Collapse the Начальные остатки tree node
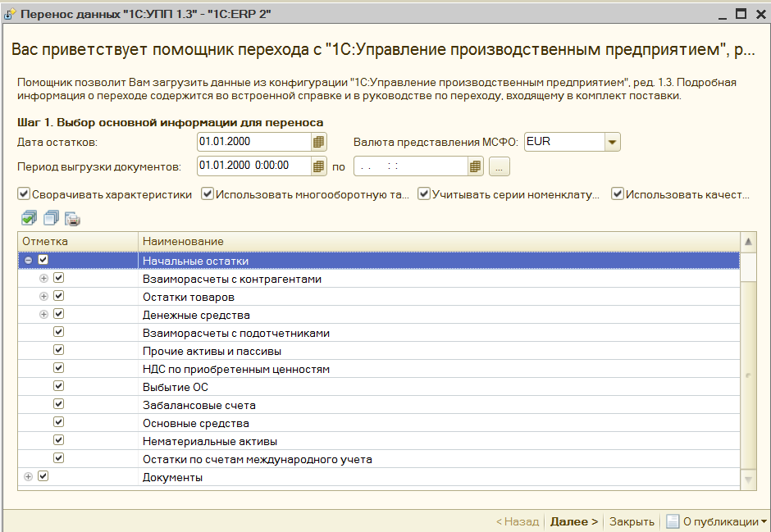Viewport: 771px width, 532px height. click(28, 260)
